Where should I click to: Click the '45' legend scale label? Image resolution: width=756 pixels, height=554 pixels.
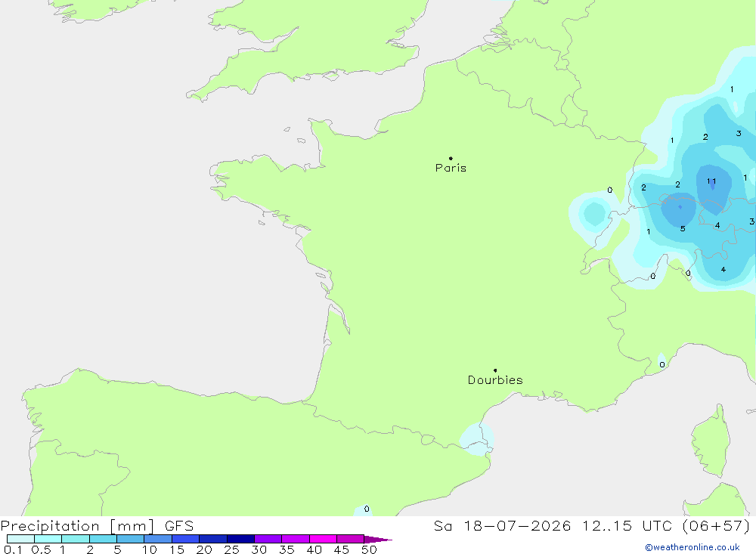point(342,549)
